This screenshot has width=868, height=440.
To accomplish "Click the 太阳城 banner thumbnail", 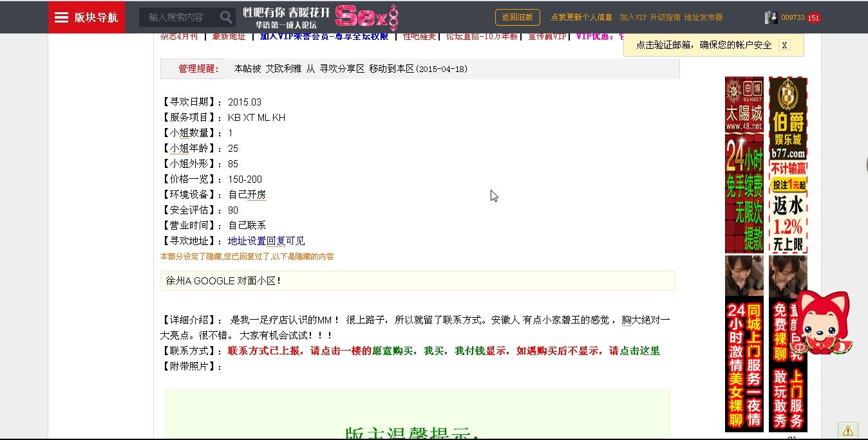I will click(744, 165).
